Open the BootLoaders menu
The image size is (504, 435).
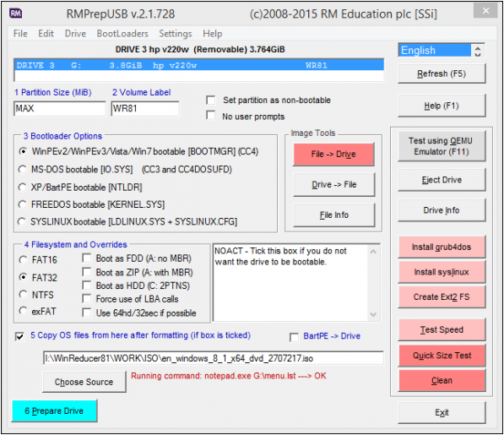point(122,34)
